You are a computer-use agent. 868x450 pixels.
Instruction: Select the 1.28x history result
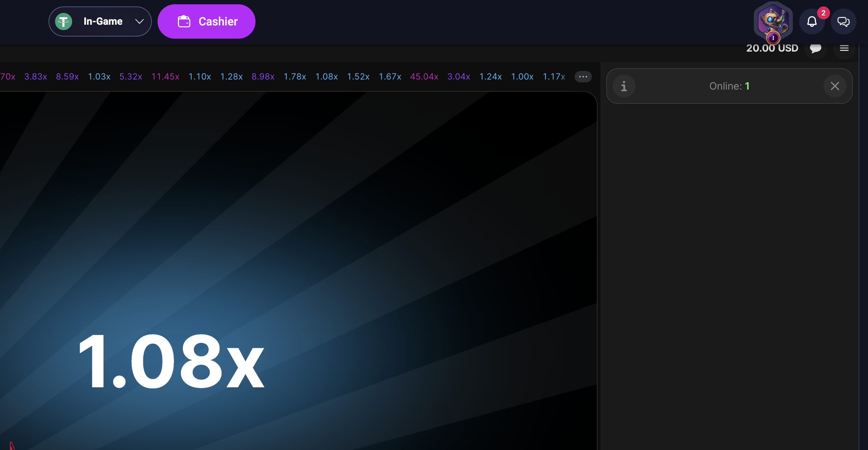tap(231, 77)
